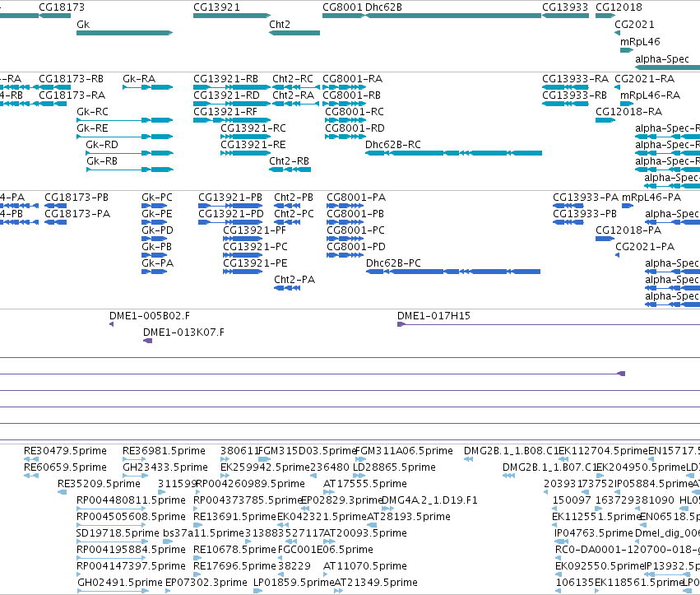Click the mRpL46 gene label
The height and width of the screenshot is (595, 700).
coord(640,41)
